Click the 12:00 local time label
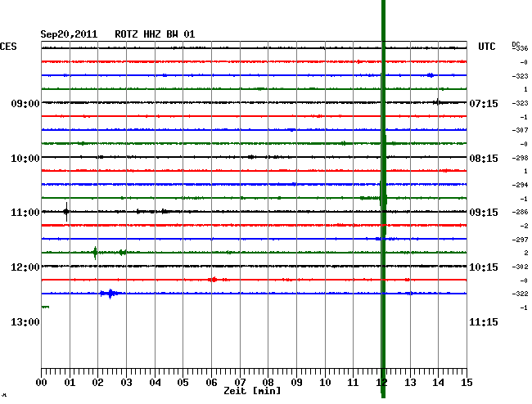This screenshot has height=404, width=532. (x=25, y=267)
